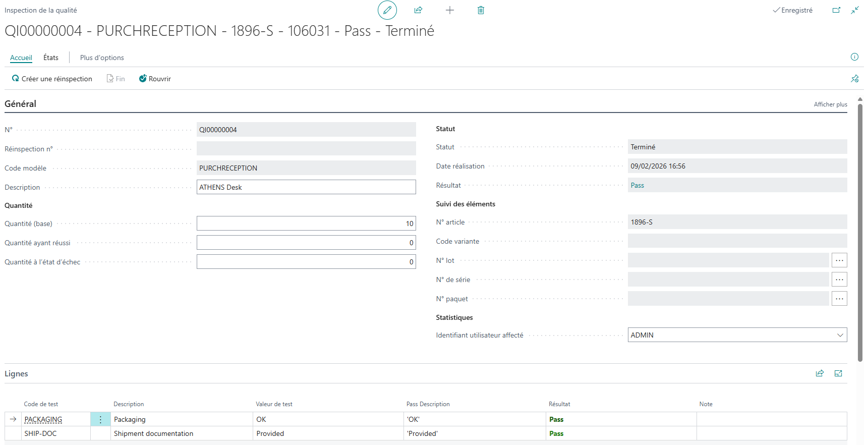Open the N° de série lookup ellipsis
The width and height of the screenshot is (868, 445).
(x=839, y=280)
